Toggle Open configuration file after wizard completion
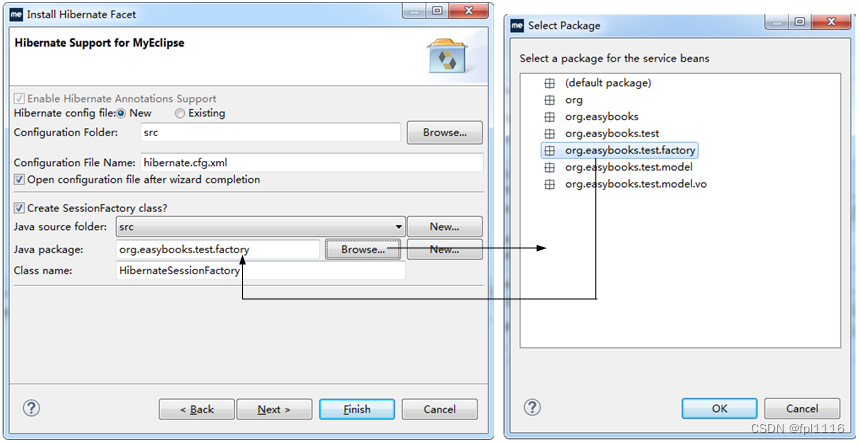The image size is (860, 445). coord(19,179)
